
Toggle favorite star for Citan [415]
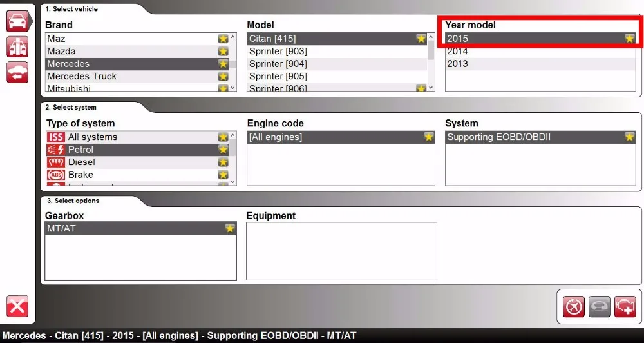421,39
